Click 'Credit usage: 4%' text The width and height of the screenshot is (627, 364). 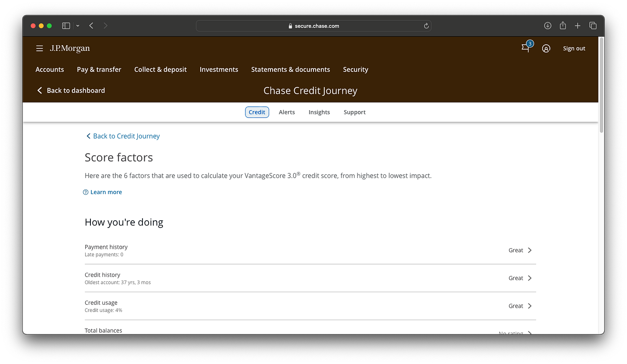(103, 310)
